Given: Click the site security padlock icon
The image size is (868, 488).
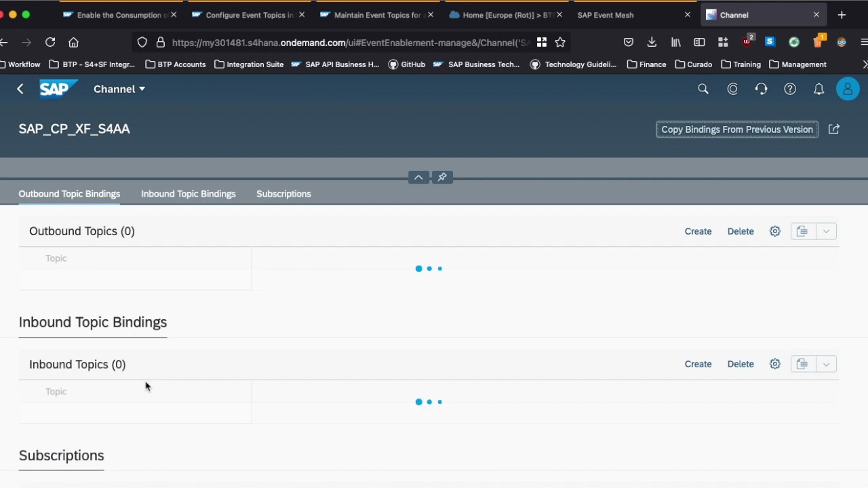Looking at the screenshot, I should pyautogui.click(x=161, y=42).
